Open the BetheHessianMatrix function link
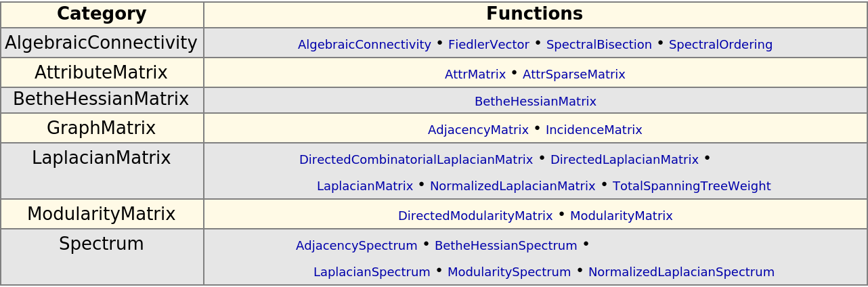 pyautogui.click(x=535, y=102)
